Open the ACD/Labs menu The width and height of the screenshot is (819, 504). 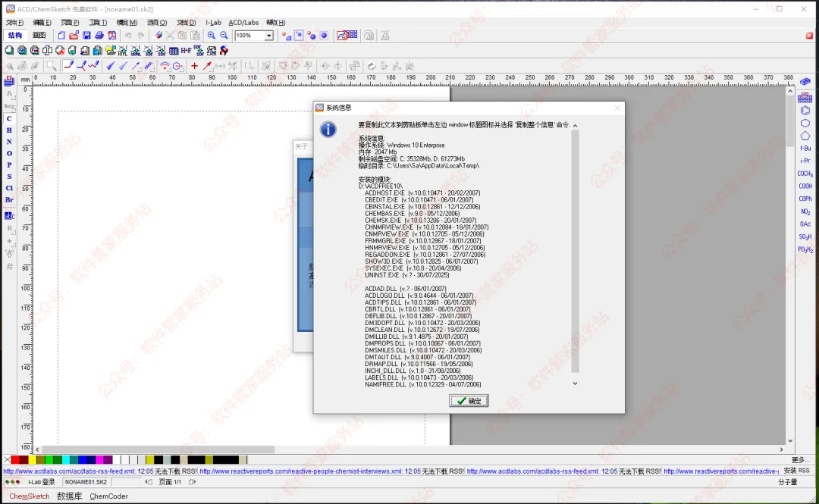(x=243, y=23)
